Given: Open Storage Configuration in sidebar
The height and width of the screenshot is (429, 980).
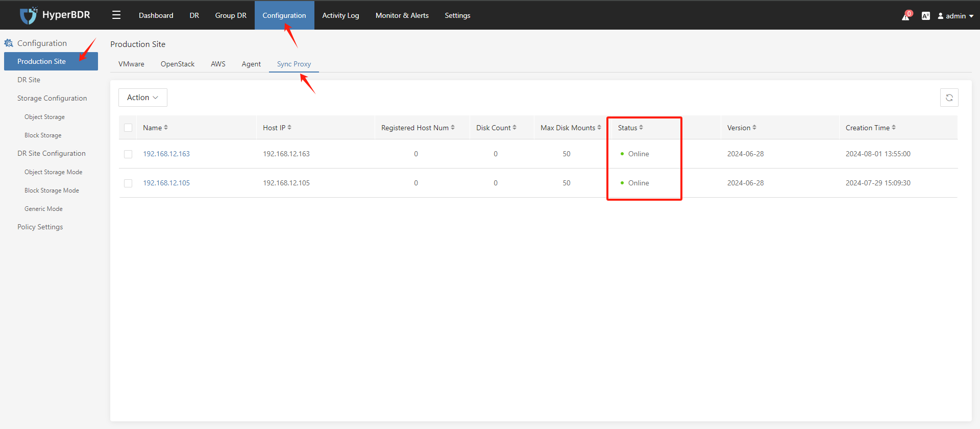Looking at the screenshot, I should click(51, 98).
